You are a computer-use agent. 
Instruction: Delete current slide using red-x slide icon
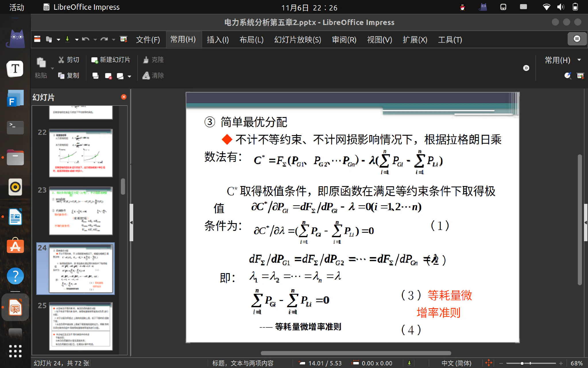[109, 76]
